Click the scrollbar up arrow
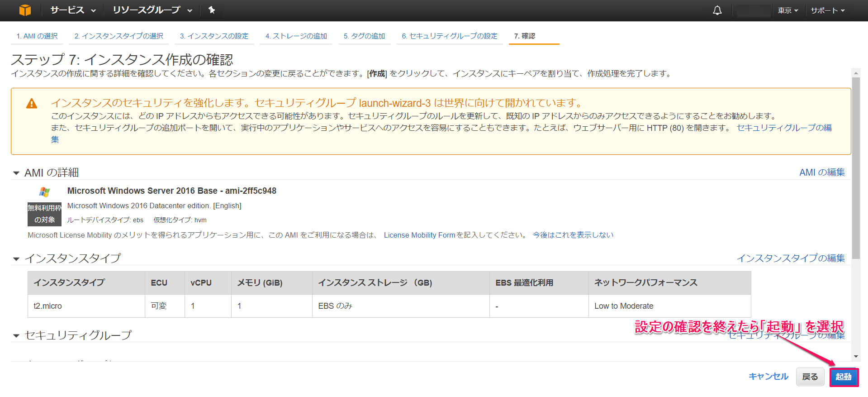Image resolution: width=868 pixels, height=397 pixels. click(x=855, y=72)
